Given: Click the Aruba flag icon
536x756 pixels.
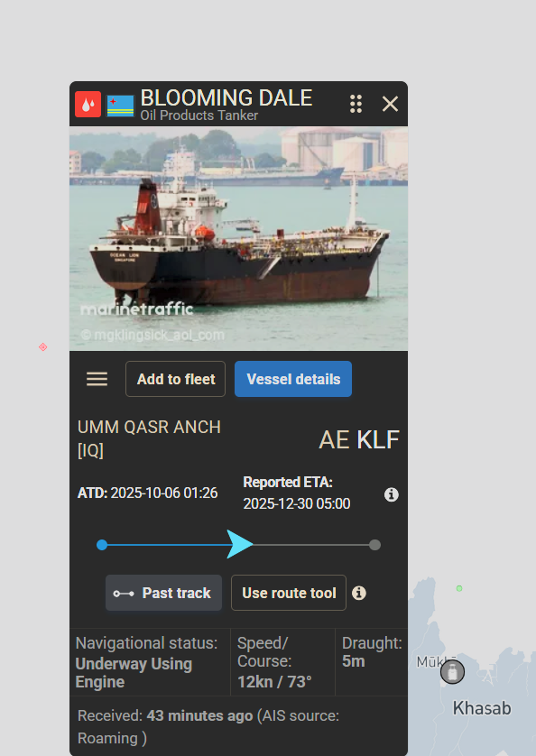Looking at the screenshot, I should (x=120, y=106).
